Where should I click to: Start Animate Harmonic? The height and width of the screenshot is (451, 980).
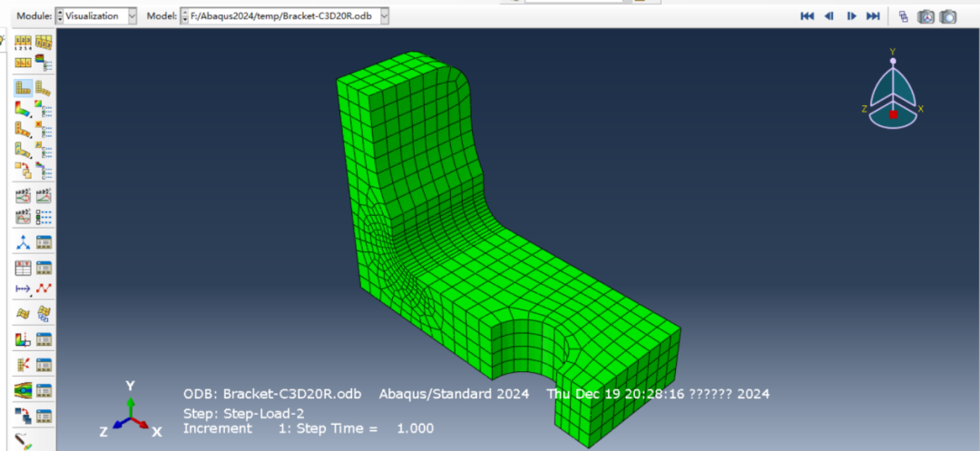tap(23, 216)
